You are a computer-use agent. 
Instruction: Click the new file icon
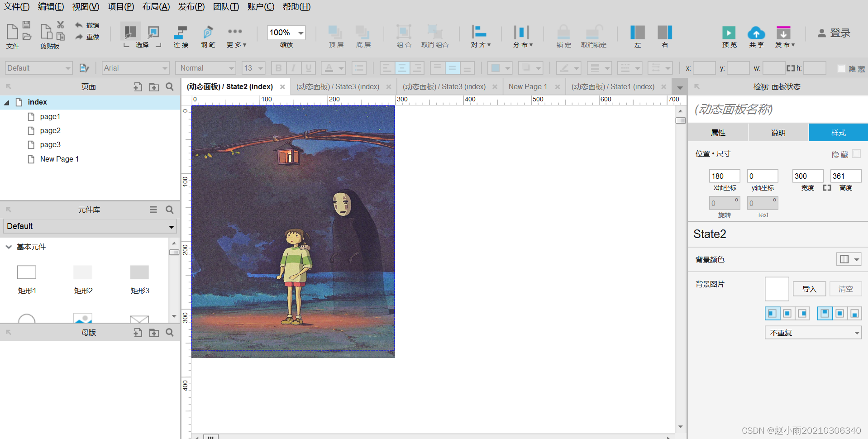tap(12, 32)
